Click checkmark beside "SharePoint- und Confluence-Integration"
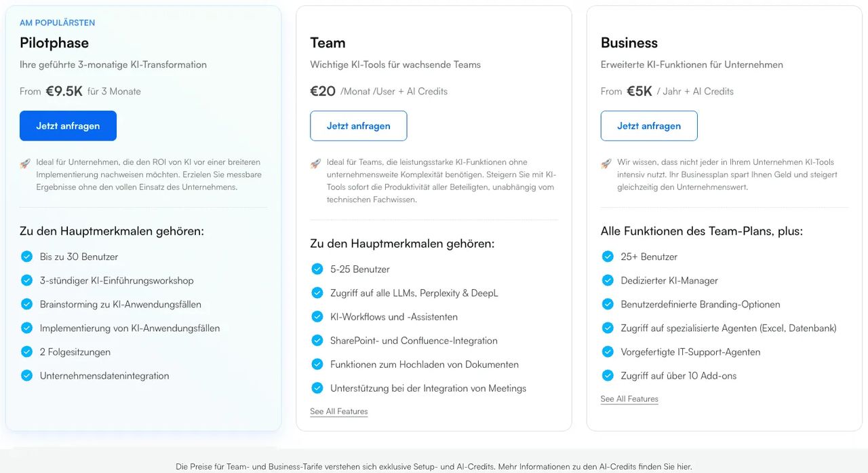868x473 pixels. pyautogui.click(x=317, y=341)
